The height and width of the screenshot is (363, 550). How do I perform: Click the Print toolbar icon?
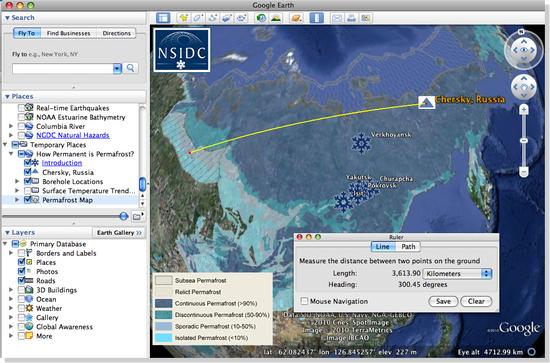351,18
